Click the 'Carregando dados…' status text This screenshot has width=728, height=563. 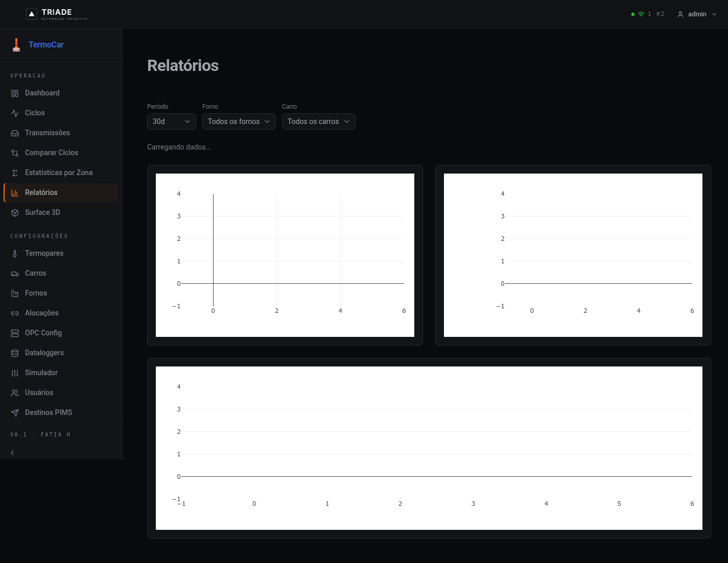179,147
